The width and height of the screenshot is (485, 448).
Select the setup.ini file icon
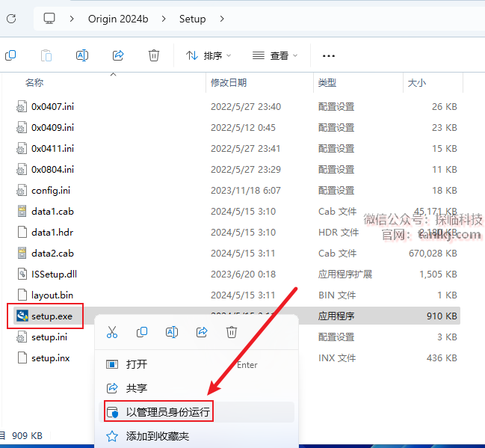22,337
